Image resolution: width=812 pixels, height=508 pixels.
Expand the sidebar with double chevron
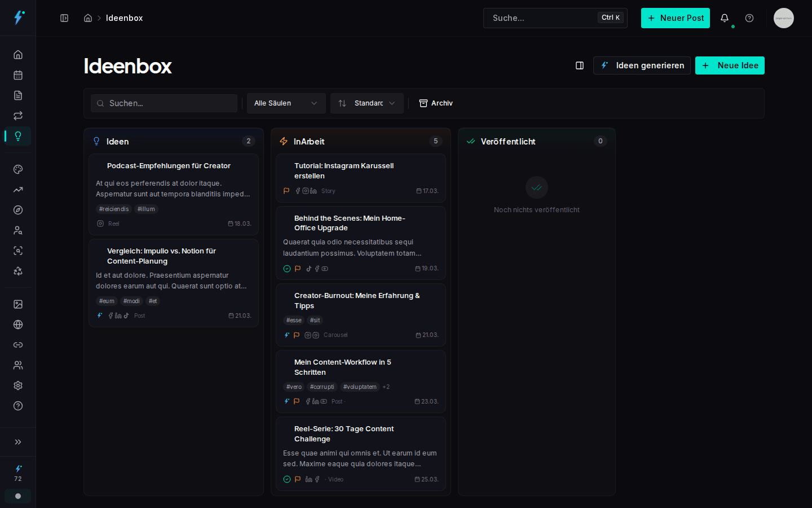tap(18, 442)
